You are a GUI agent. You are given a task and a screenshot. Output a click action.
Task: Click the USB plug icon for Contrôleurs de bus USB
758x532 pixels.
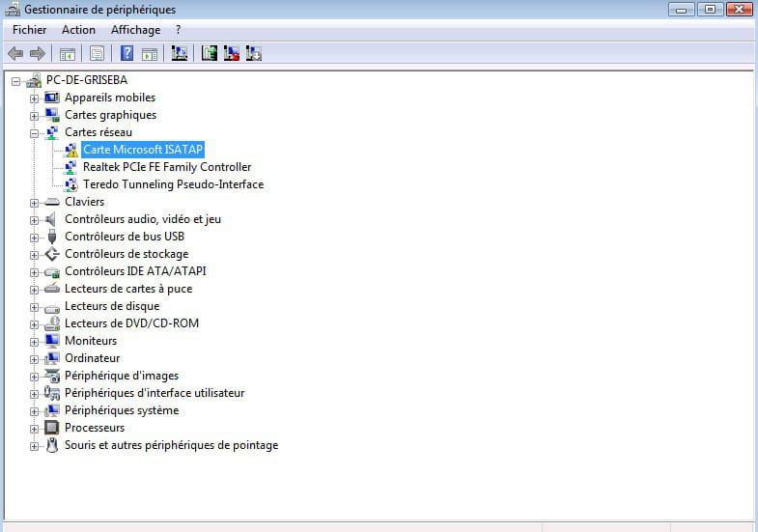(x=52, y=237)
